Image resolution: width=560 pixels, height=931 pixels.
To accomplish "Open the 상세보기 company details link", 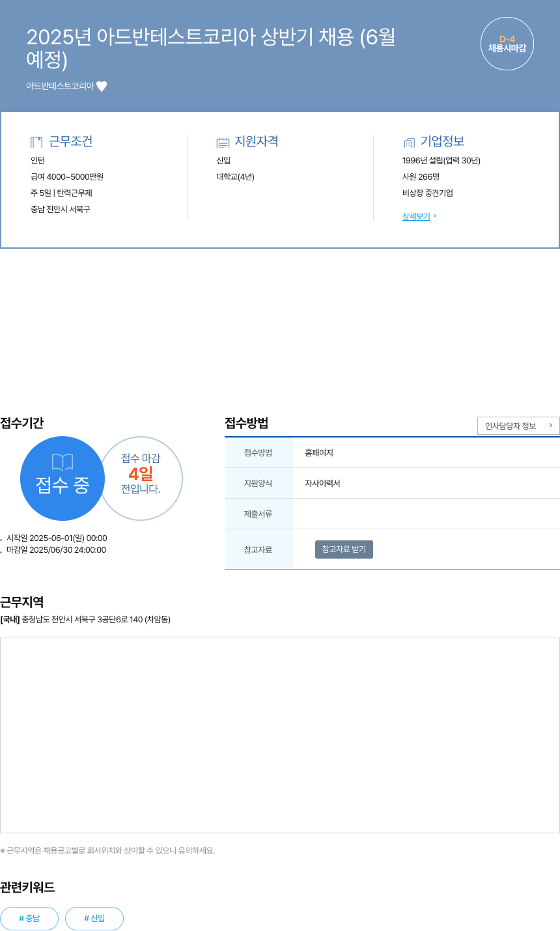I will pos(416,216).
